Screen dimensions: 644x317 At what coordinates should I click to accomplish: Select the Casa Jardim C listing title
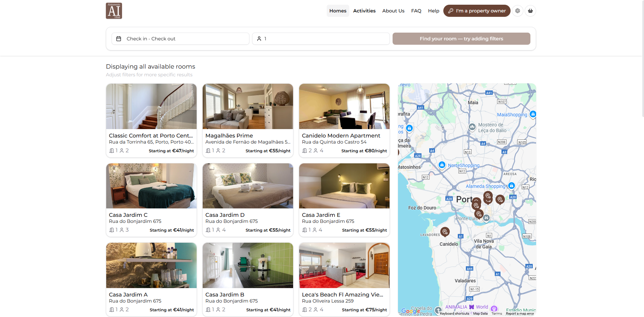point(128,215)
